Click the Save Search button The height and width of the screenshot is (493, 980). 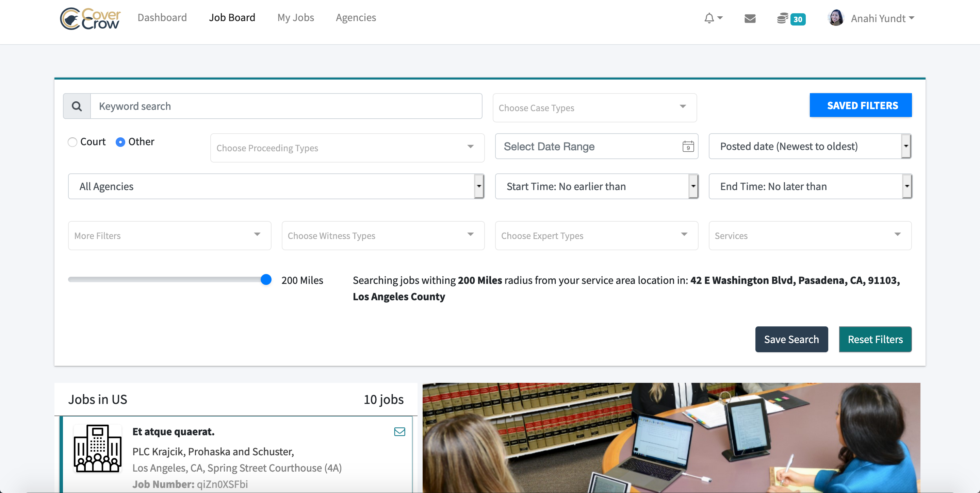coord(791,339)
